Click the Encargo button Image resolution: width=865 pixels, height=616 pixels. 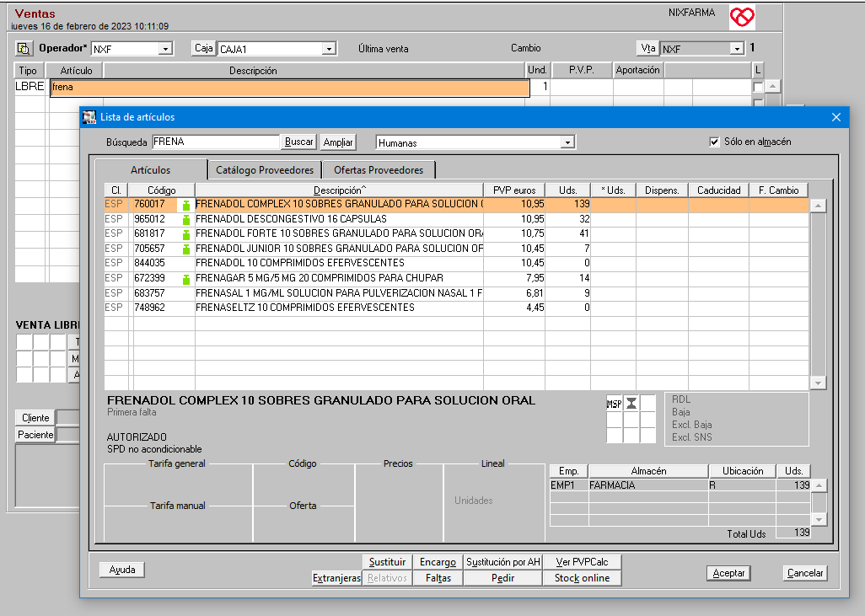[438, 562]
